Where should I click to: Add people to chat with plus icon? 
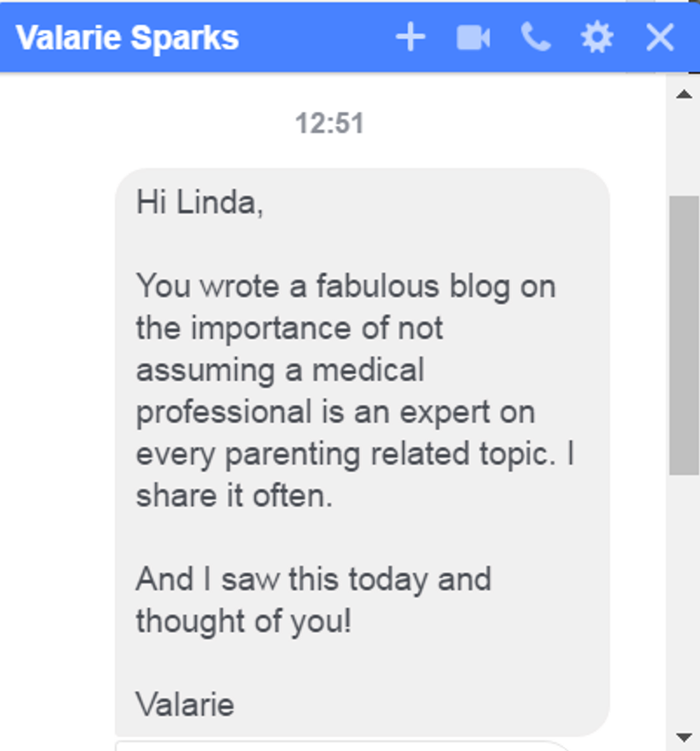pyautogui.click(x=410, y=38)
